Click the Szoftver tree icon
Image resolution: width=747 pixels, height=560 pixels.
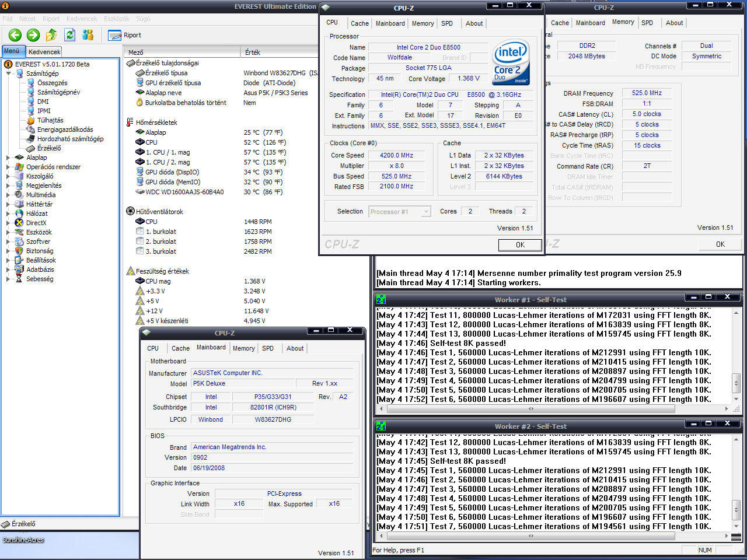pos(19,242)
